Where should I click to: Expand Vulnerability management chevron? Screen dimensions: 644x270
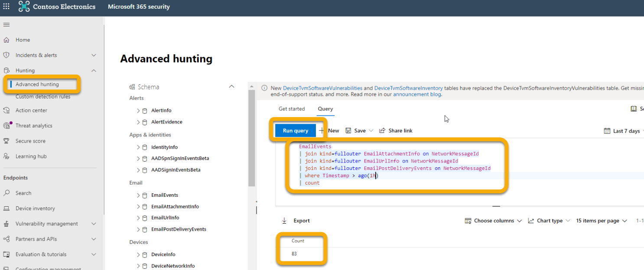[94, 224]
